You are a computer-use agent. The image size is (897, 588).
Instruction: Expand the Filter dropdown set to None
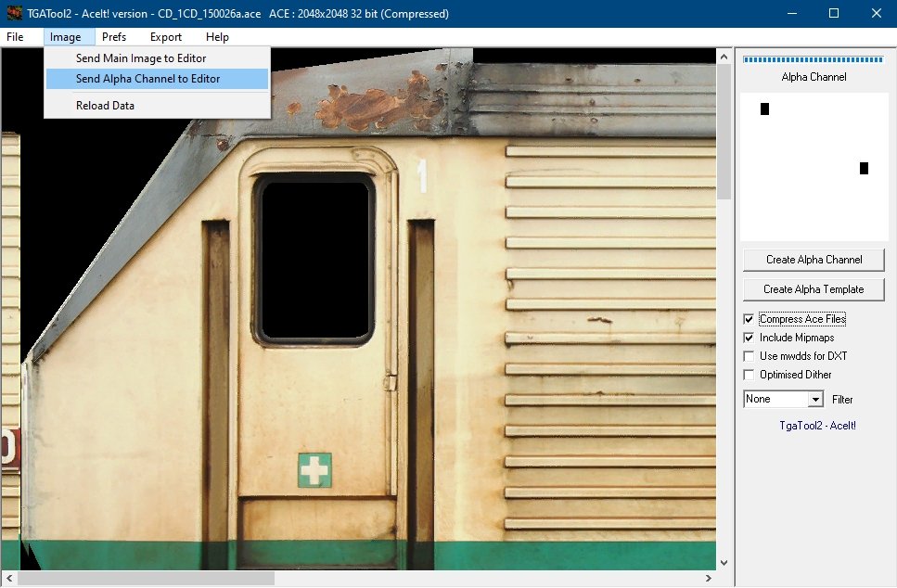[x=815, y=399]
